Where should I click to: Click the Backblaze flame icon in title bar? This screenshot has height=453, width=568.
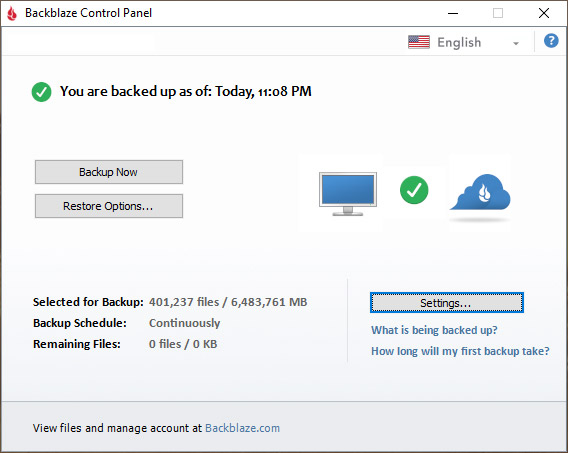pyautogui.click(x=12, y=13)
